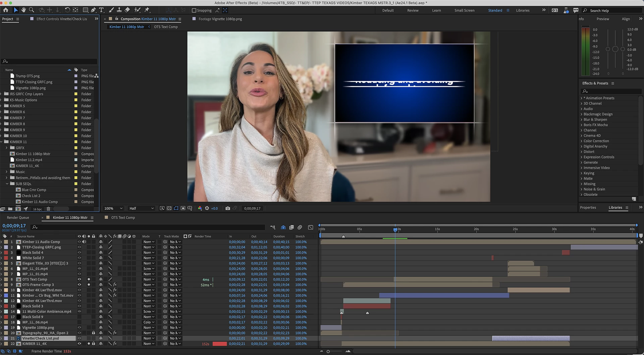Switch to the Effect Controls panel tab
The width and height of the screenshot is (644, 355).
[x=61, y=19]
